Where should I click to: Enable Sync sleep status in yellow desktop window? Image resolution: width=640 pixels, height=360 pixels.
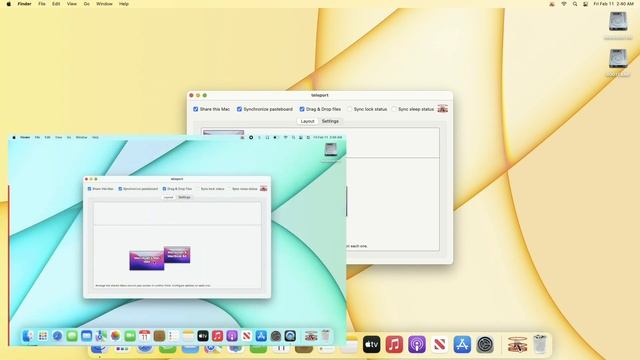point(394,109)
